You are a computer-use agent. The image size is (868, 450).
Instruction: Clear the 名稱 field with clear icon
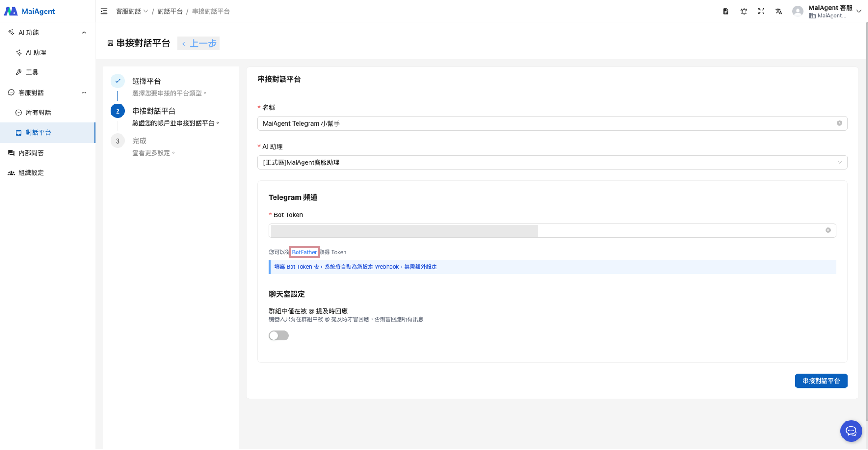point(839,123)
